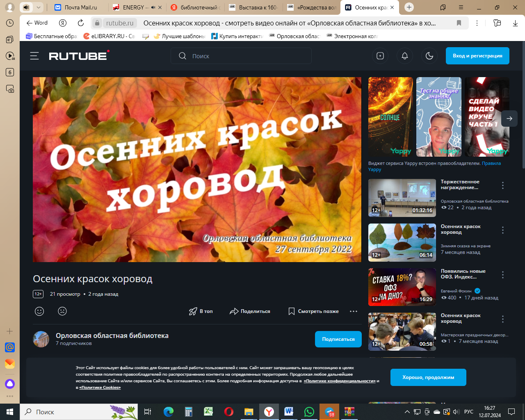
Task: Open the RUTUBE hamburger menu
Action: pos(34,56)
